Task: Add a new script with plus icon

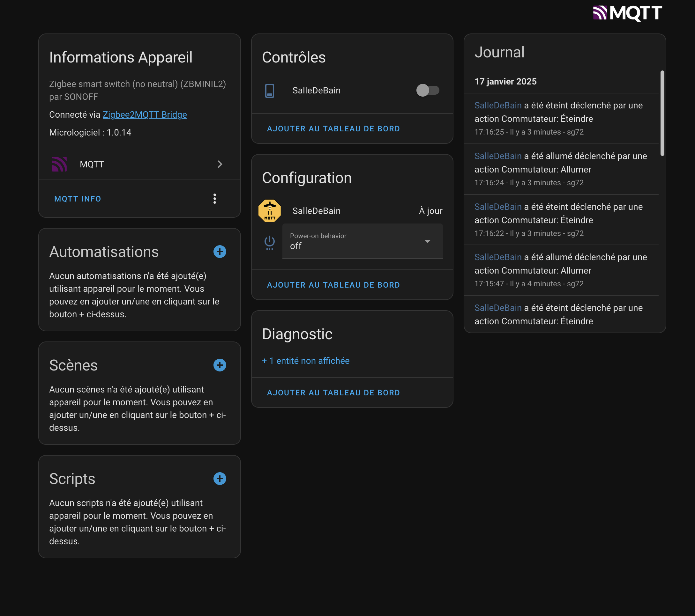Action: point(220,479)
